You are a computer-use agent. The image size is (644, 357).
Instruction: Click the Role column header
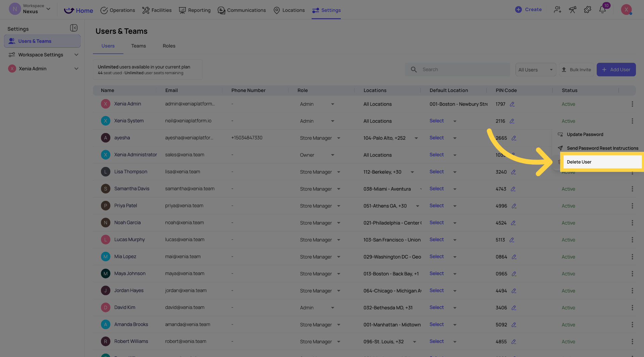(303, 90)
